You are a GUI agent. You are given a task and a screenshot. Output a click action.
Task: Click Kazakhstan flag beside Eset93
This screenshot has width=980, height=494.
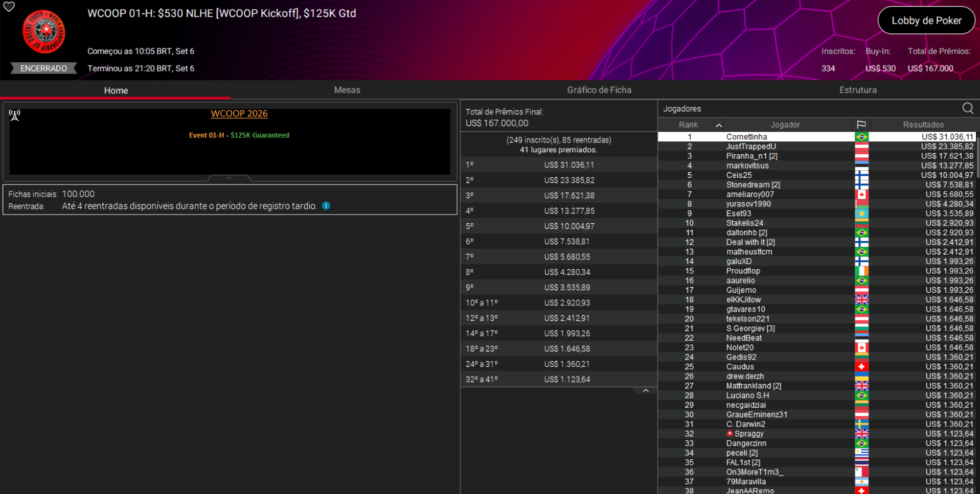(861, 214)
